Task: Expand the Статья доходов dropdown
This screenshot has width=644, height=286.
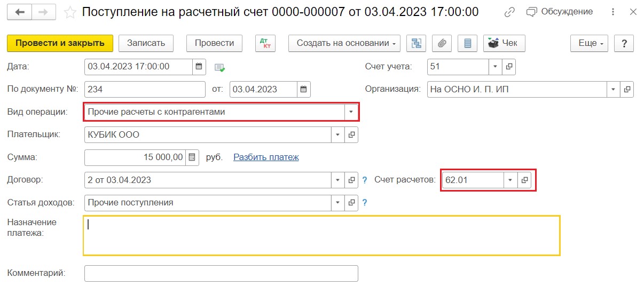Action: pos(338,203)
